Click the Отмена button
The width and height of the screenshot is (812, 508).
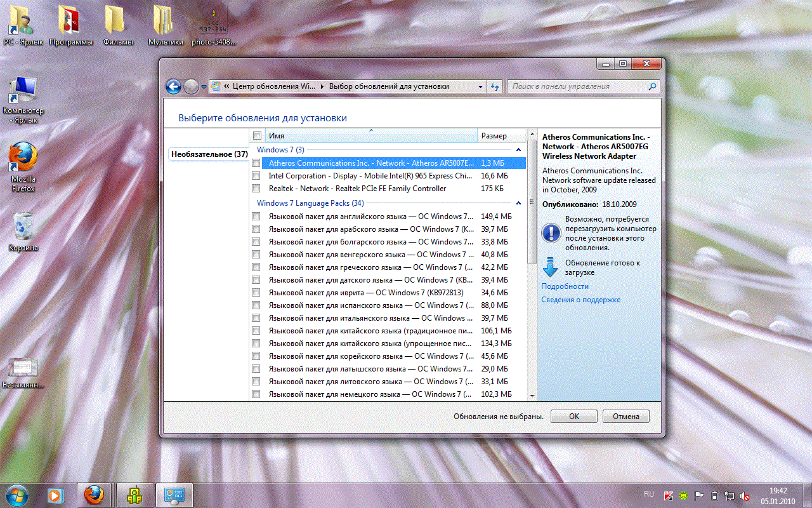[x=626, y=417]
